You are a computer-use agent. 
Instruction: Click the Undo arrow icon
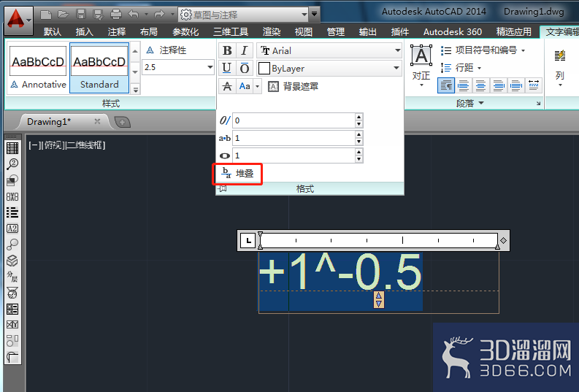point(134,15)
